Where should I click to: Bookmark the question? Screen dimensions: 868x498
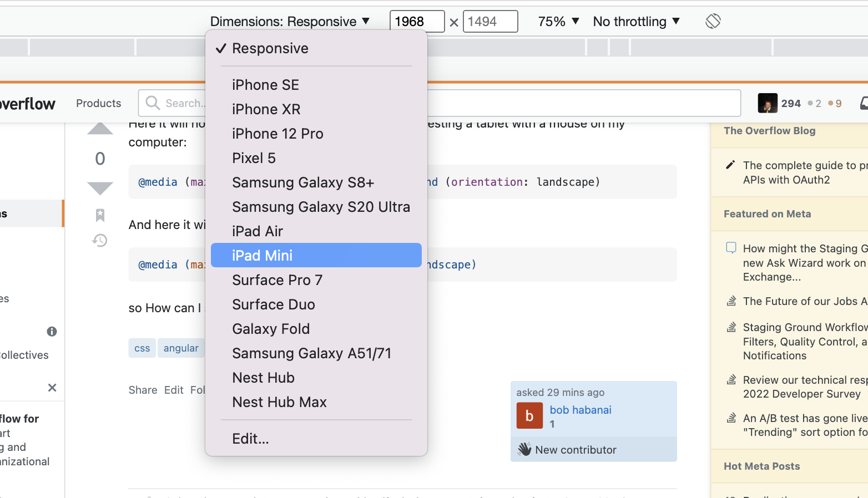pyautogui.click(x=100, y=215)
